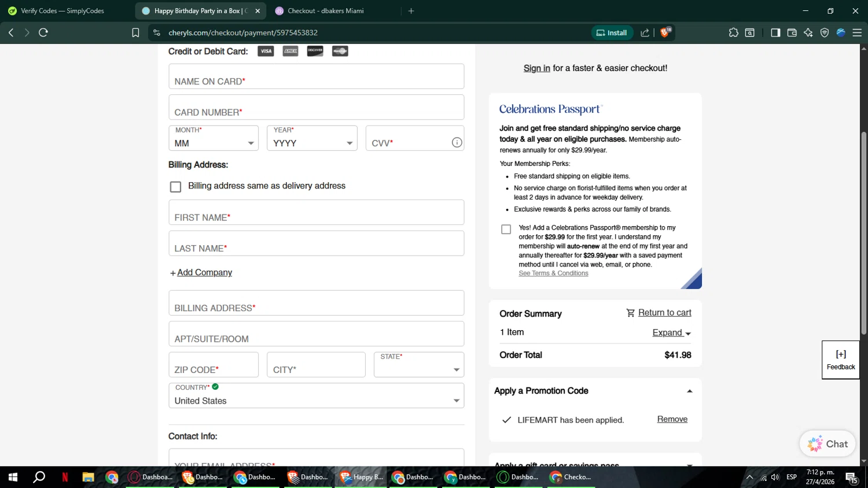Click Return to cart link
This screenshot has width=868, height=488.
(665, 313)
